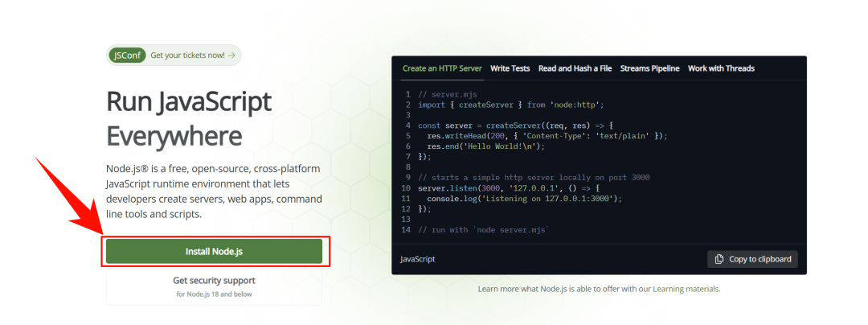Click the starts a simple http server comment
This screenshot has width=868, height=325.
(534, 178)
